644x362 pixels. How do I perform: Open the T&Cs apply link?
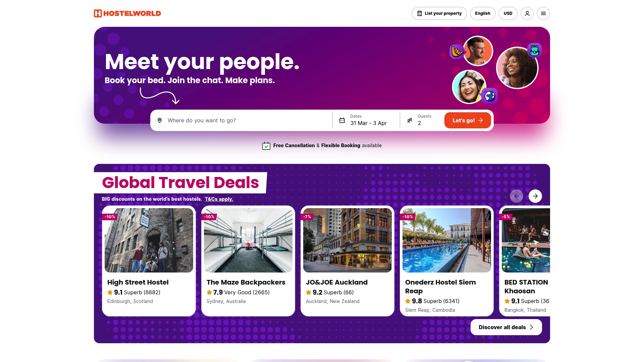[219, 199]
